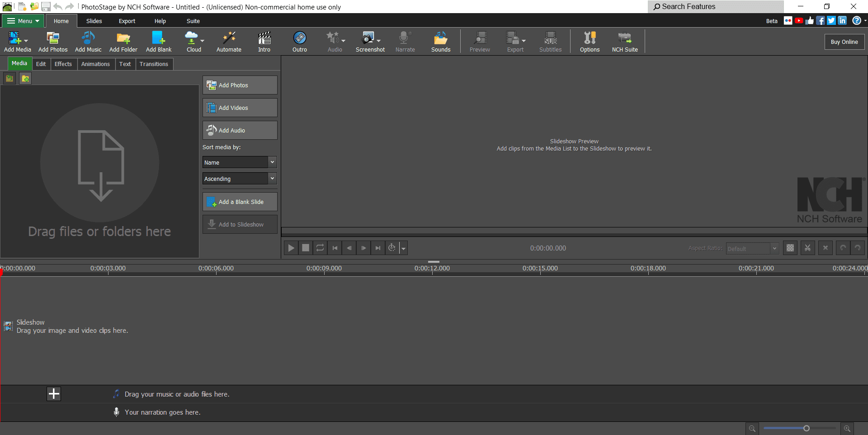Open the Aspect Ratio Default dropdown
This screenshot has width=868, height=435.
752,248
